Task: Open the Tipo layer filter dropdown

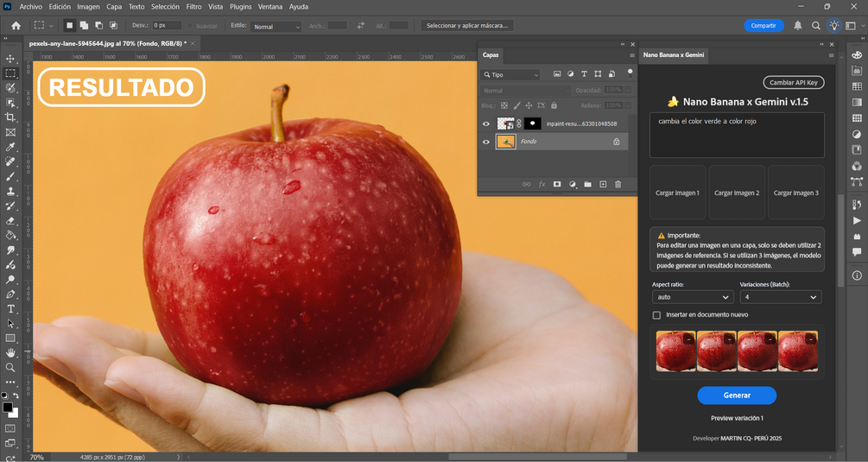Action: click(510, 74)
